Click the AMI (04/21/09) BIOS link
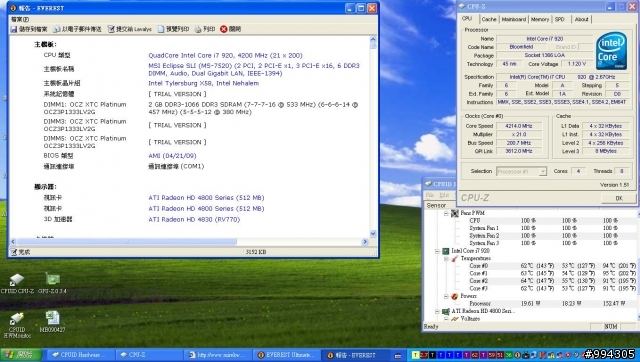 tap(172, 156)
